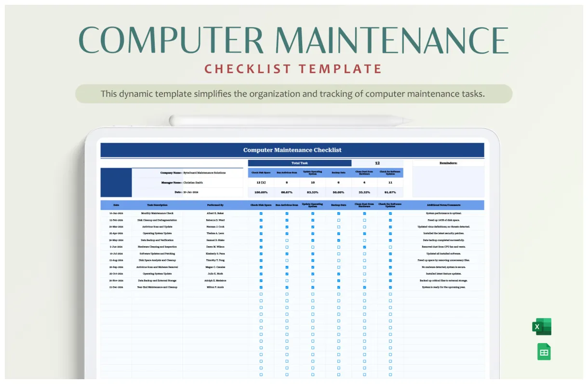Toggle Clean Dust from Hardware for Year-End Maintenance

point(364,286)
